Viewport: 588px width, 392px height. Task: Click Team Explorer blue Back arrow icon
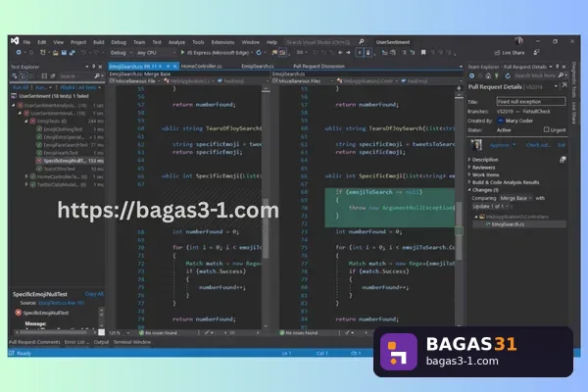(471, 75)
